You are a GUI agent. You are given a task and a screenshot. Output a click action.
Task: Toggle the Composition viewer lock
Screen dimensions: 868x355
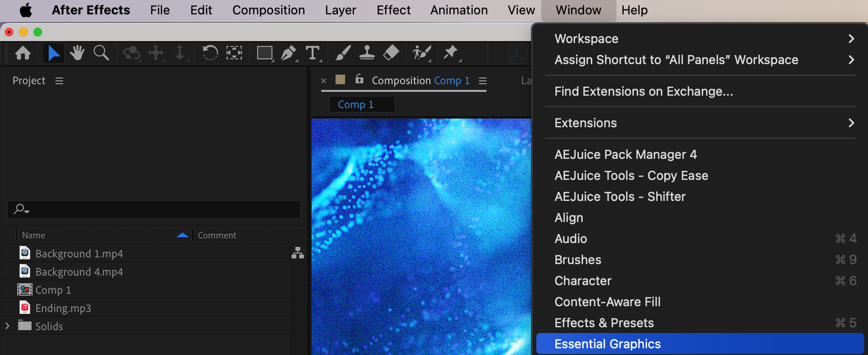click(359, 79)
